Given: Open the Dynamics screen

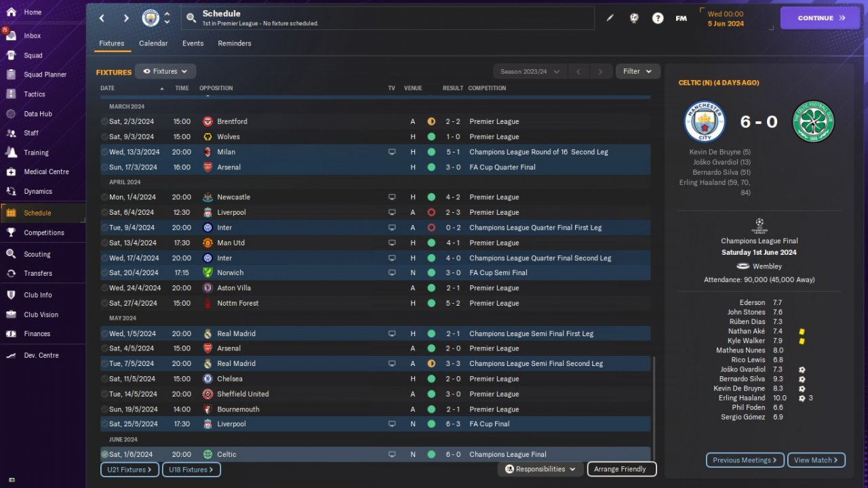Looking at the screenshot, I should coord(38,191).
